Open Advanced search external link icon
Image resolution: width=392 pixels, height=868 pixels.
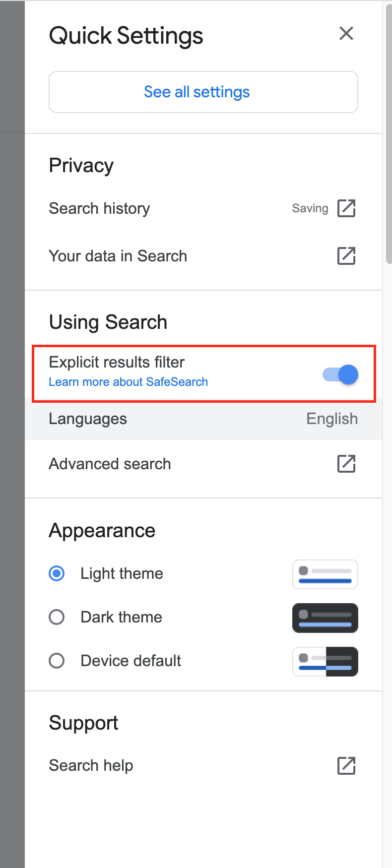point(346,464)
